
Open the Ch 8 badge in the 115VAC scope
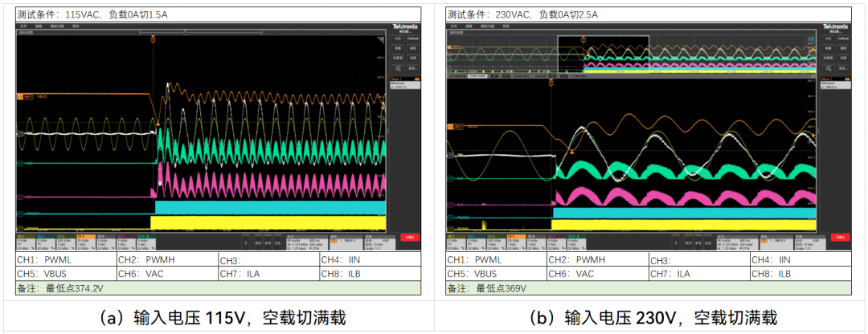point(146,241)
